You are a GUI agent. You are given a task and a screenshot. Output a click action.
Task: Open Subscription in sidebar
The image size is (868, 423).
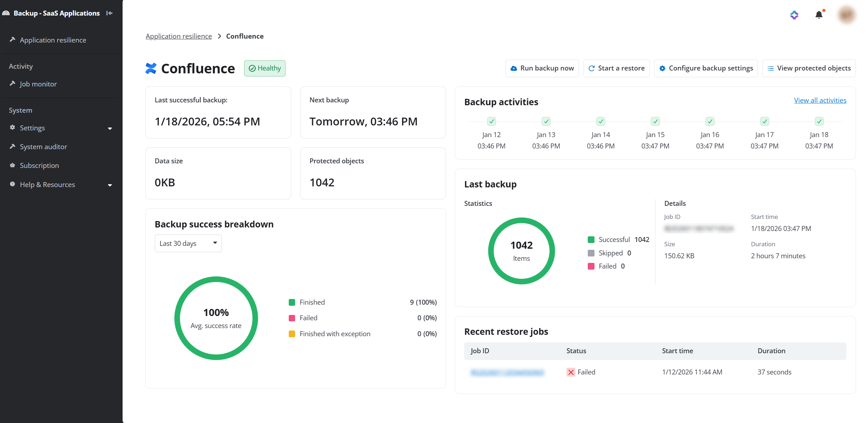coord(39,165)
